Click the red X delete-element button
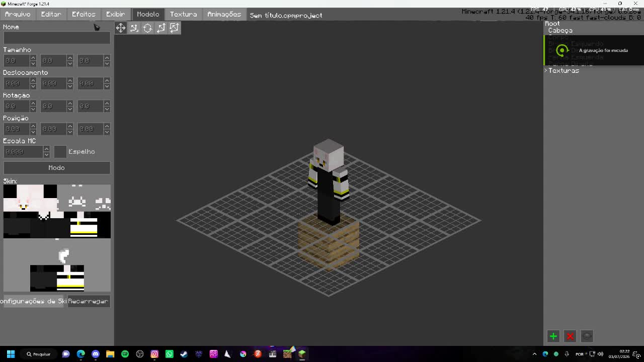The height and width of the screenshot is (362, 644). [x=570, y=336]
